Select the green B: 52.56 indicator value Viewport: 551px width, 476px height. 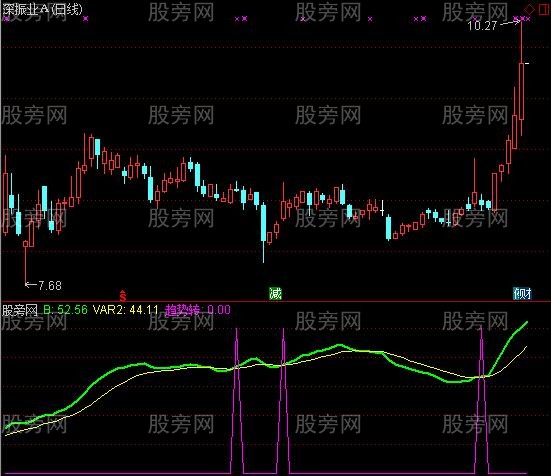[65, 309]
